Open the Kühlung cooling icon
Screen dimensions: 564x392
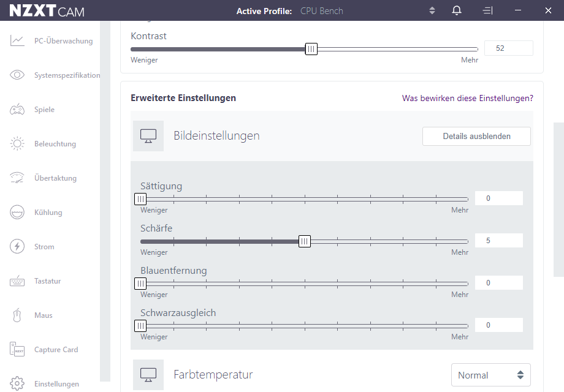click(17, 212)
